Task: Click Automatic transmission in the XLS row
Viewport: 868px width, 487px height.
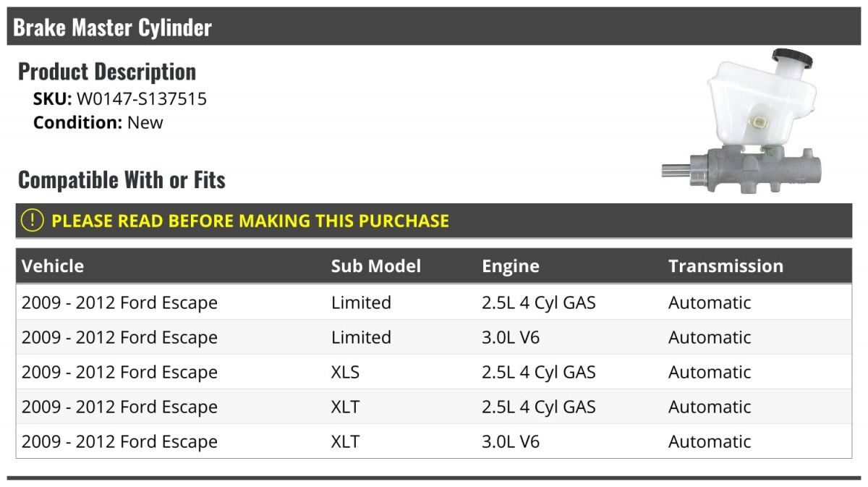Action: tap(710, 372)
